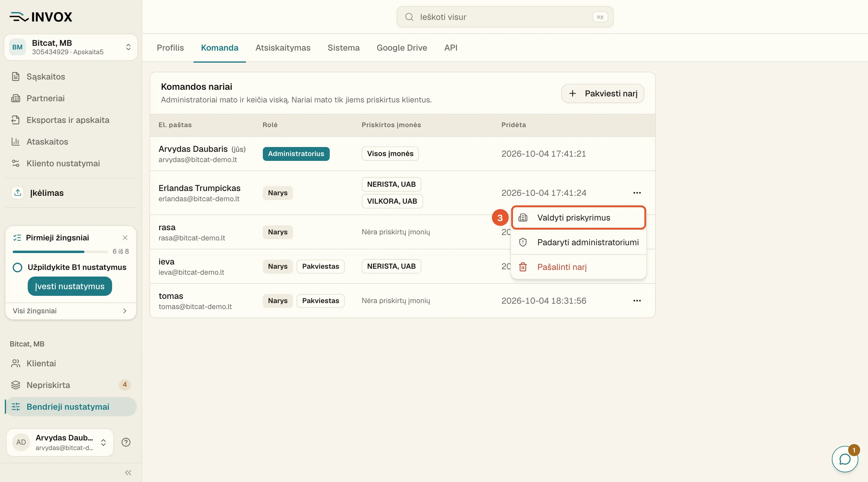Open the Sistema tab

click(x=344, y=48)
